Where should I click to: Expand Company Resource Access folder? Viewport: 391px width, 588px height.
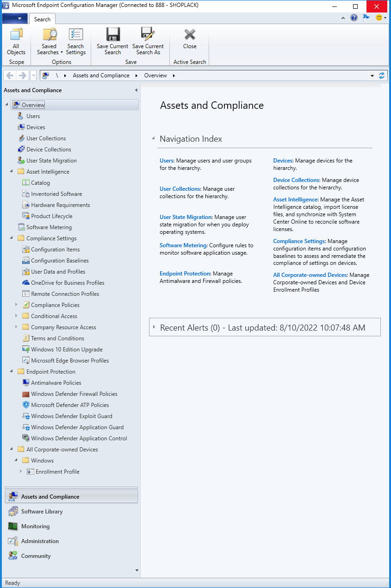[x=16, y=327]
